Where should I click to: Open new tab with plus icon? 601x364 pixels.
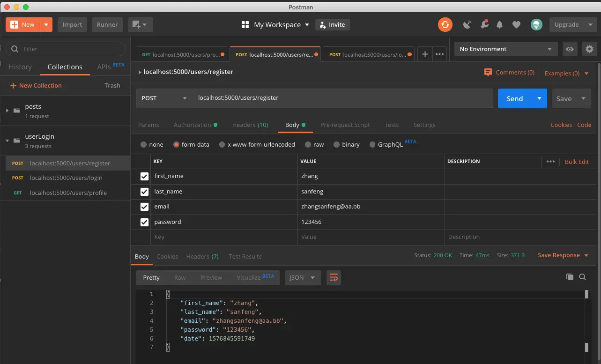(425, 54)
